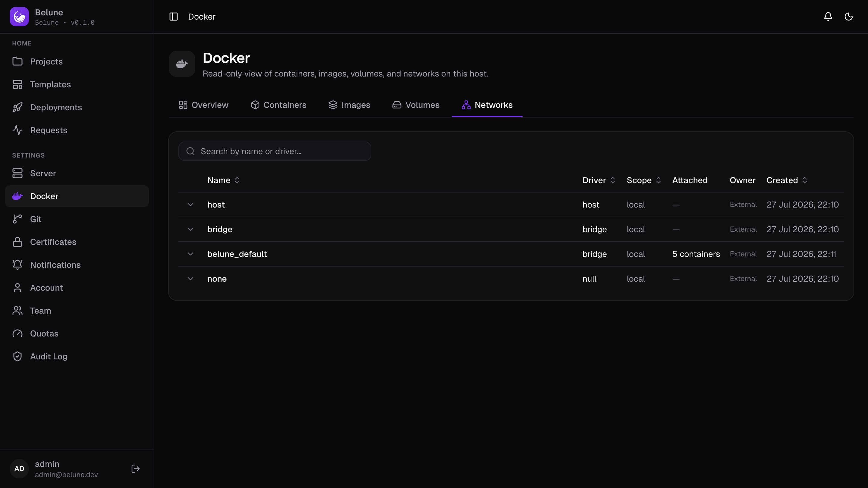Click the Templates layout icon
868x488 pixels.
tap(17, 85)
